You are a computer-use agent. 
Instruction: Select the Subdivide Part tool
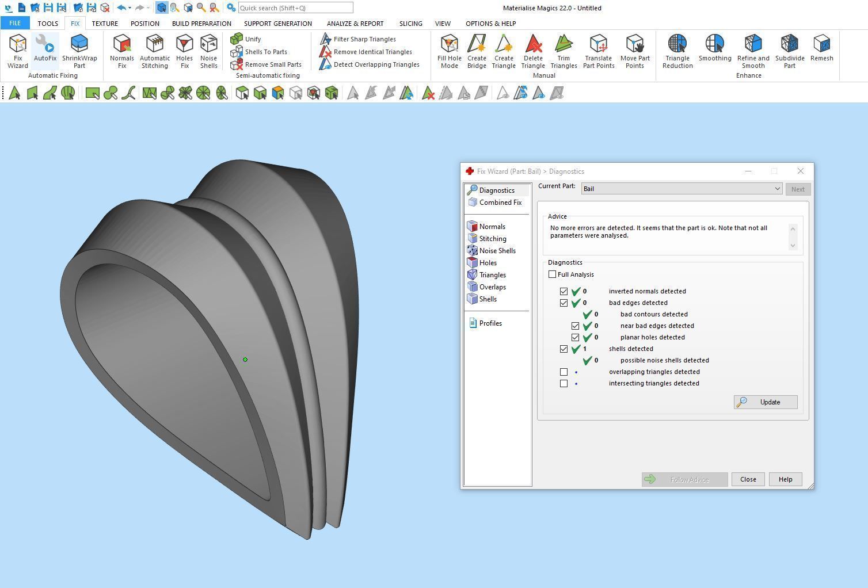point(790,51)
